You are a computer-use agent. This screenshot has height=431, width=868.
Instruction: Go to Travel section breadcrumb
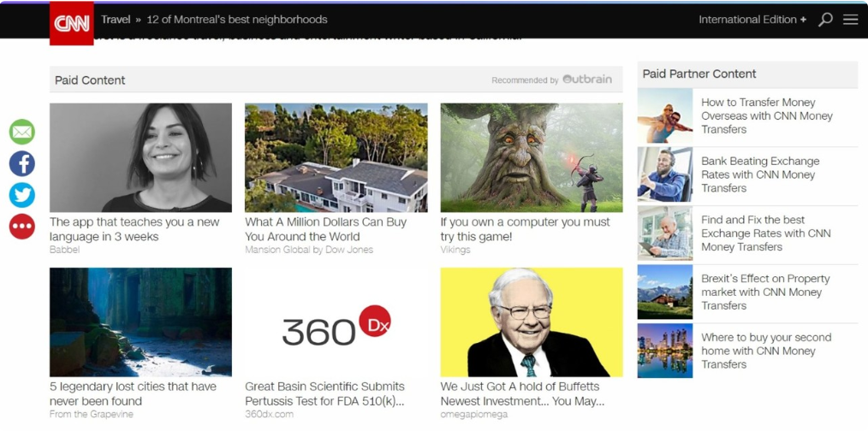coord(116,20)
